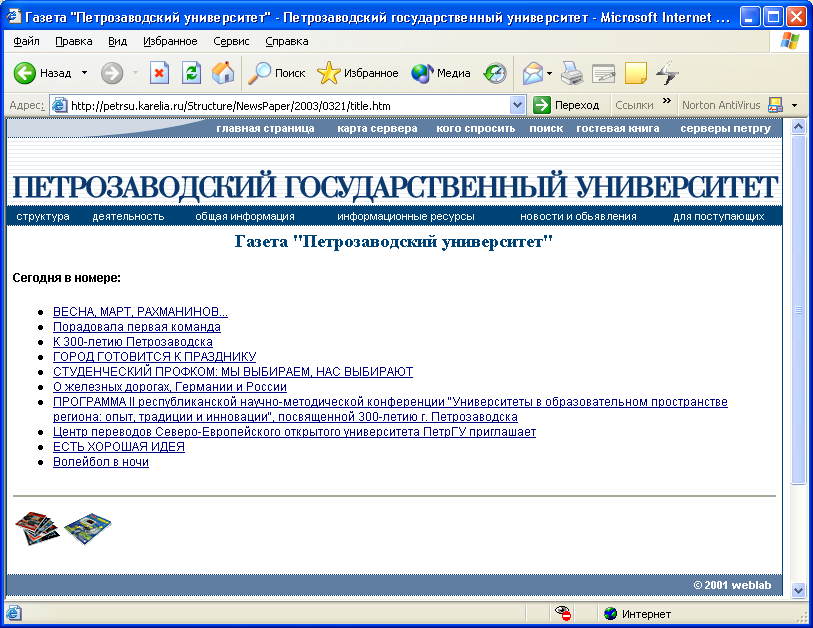Open the History clock icon
The image size is (813, 628).
[495, 73]
